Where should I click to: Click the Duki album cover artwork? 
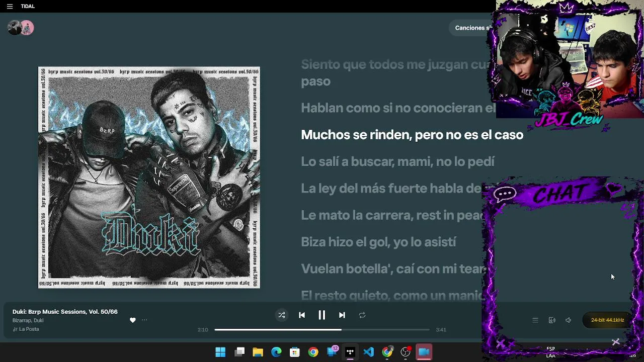click(149, 177)
